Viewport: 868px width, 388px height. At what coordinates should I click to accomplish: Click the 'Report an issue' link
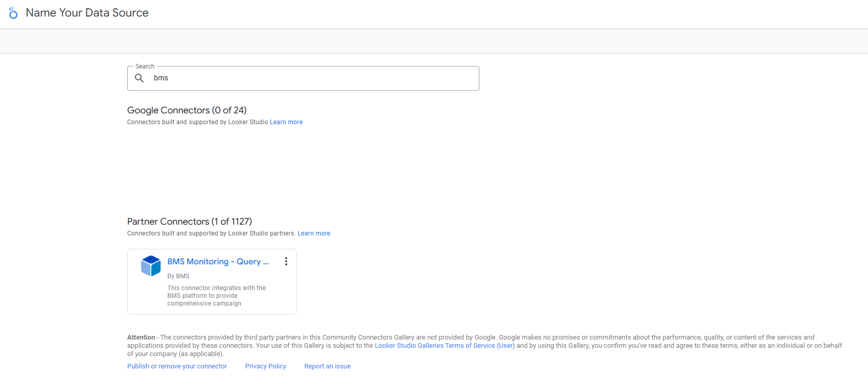tap(327, 366)
